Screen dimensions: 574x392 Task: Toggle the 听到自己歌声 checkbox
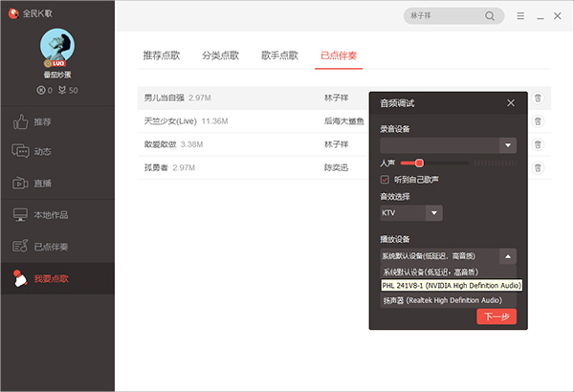click(x=386, y=179)
